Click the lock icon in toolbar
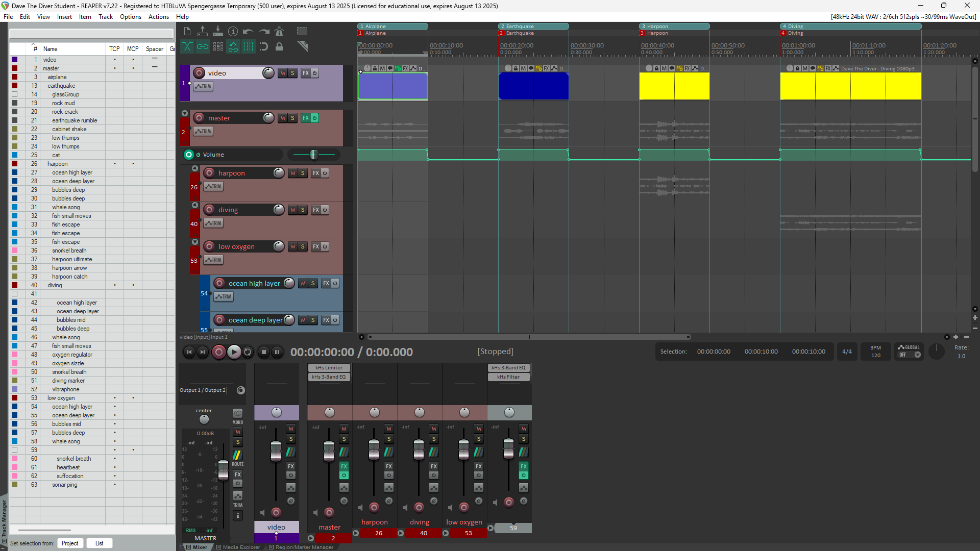 279,46
